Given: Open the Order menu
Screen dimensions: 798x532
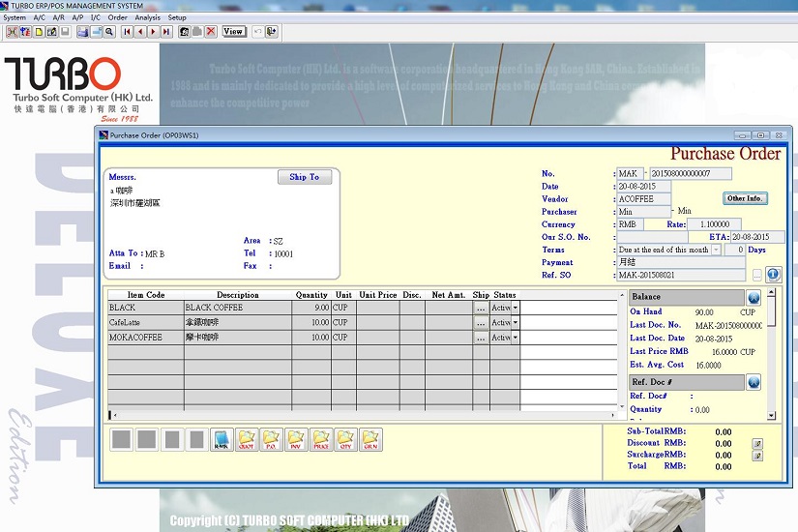Looking at the screenshot, I should coord(118,17).
